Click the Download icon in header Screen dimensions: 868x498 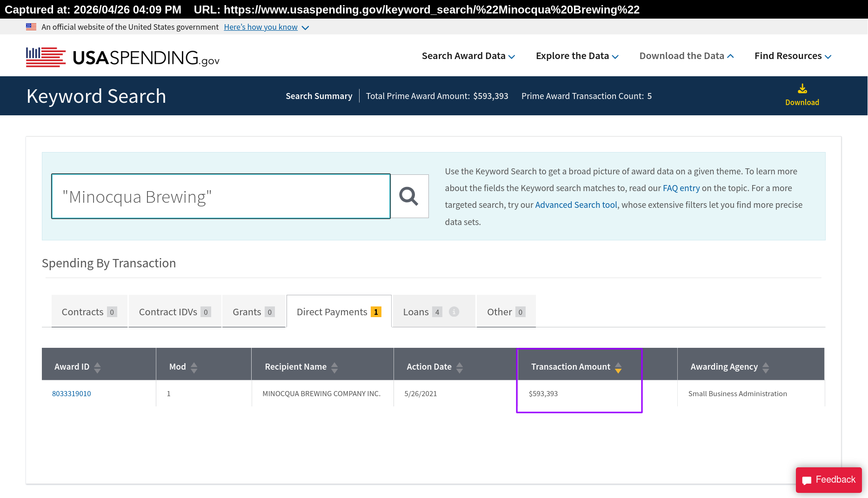[x=802, y=89]
